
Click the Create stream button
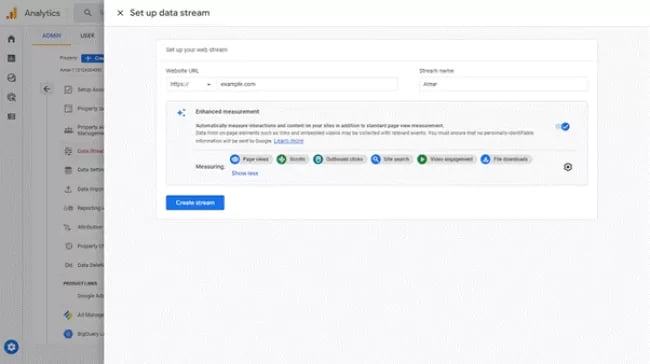point(195,203)
